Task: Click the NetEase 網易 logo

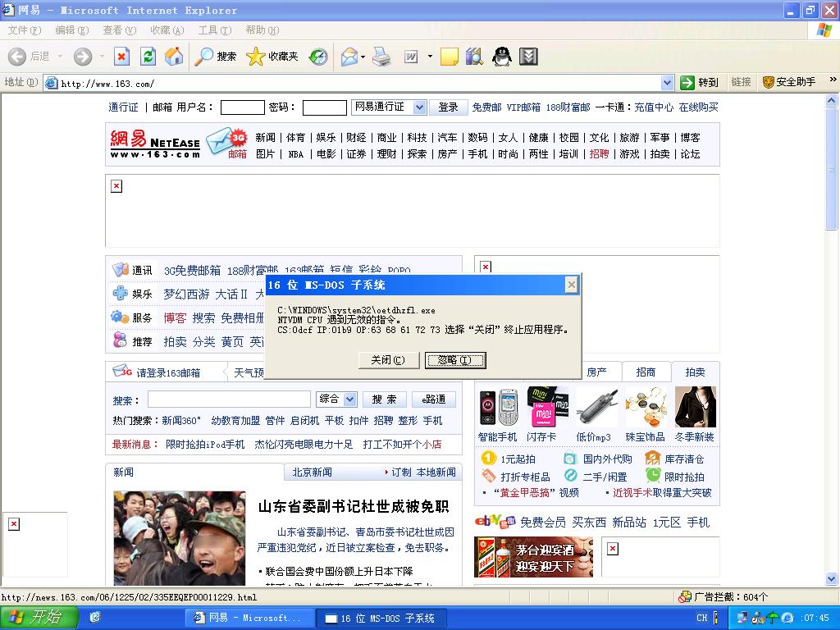Action: pyautogui.click(x=155, y=144)
